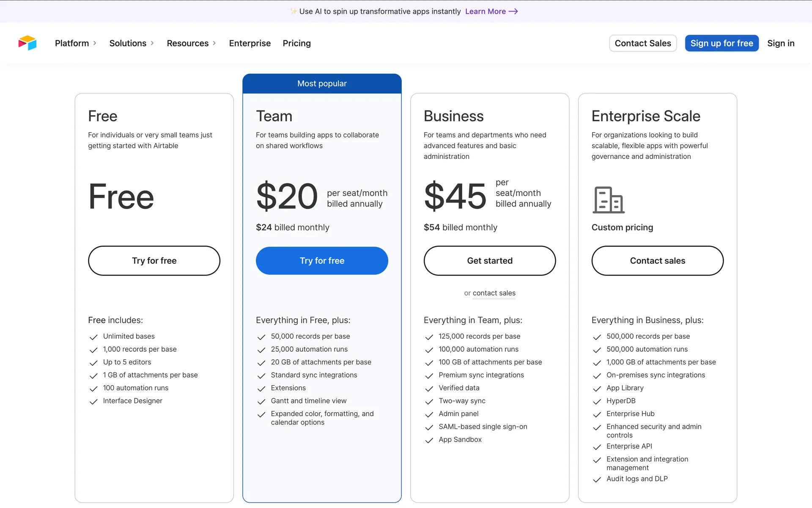The height and width of the screenshot is (508, 812).
Task: Click the checkmark beside Unlimited bases
Action: coord(93,337)
